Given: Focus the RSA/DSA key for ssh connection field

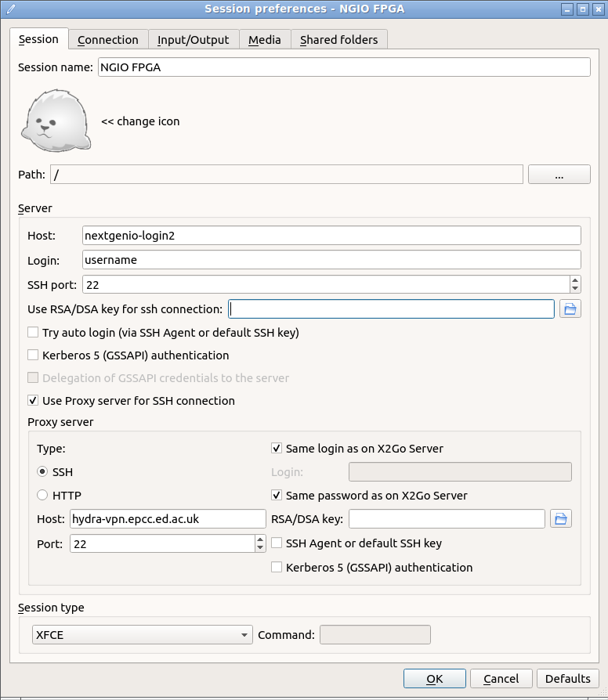Looking at the screenshot, I should [391, 309].
